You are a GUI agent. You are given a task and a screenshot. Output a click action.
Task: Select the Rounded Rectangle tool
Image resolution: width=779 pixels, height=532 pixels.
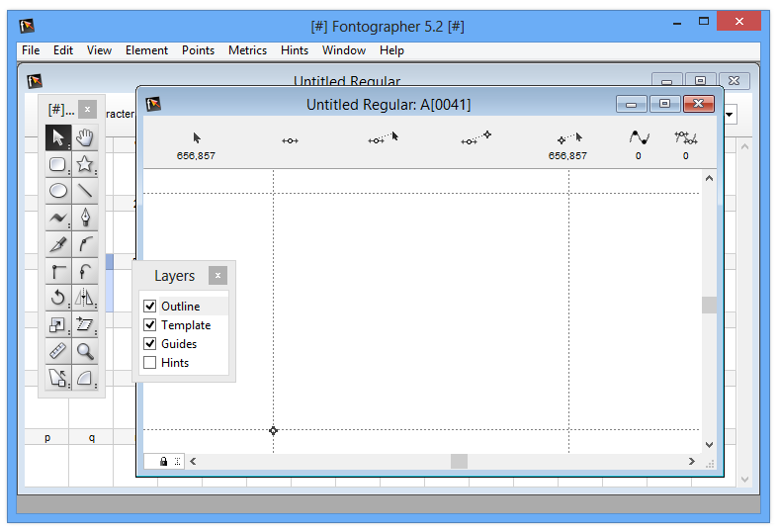tap(58, 164)
